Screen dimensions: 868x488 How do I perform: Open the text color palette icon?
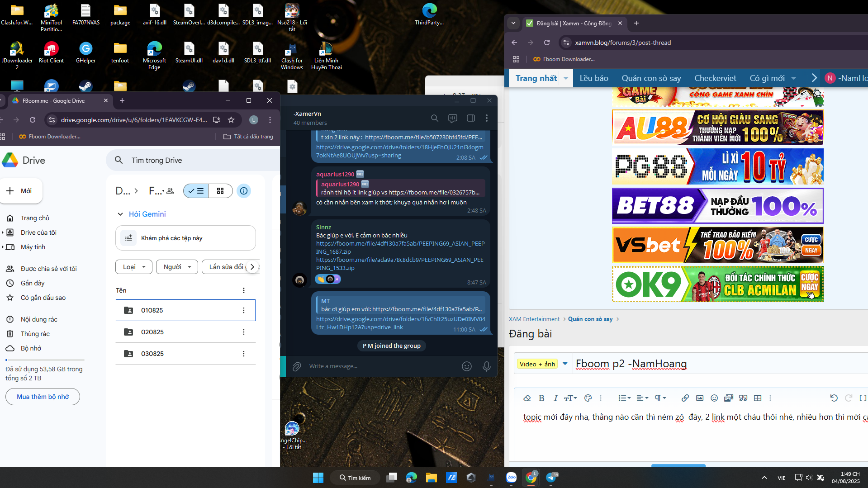(588, 398)
